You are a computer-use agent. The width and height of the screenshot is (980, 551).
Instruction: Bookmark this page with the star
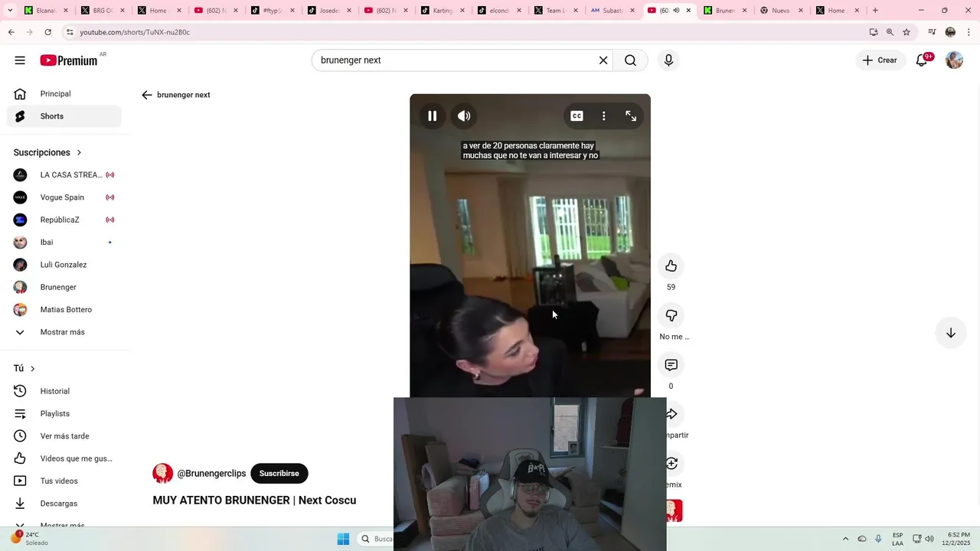point(906,32)
